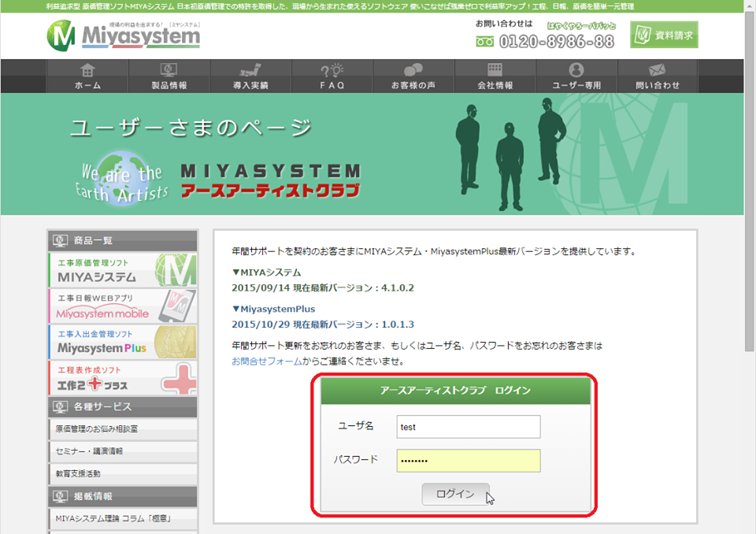Viewport: 756px width, 534px height.
Task: Click the 商品一覧 sidebar header icon
Action: 61,240
